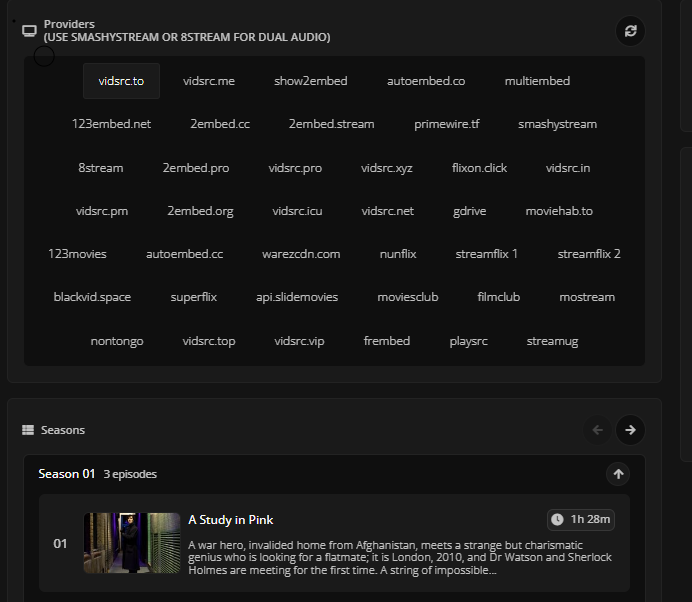Collapse Season 01 with up arrow
The width and height of the screenshot is (692, 602).
click(618, 474)
